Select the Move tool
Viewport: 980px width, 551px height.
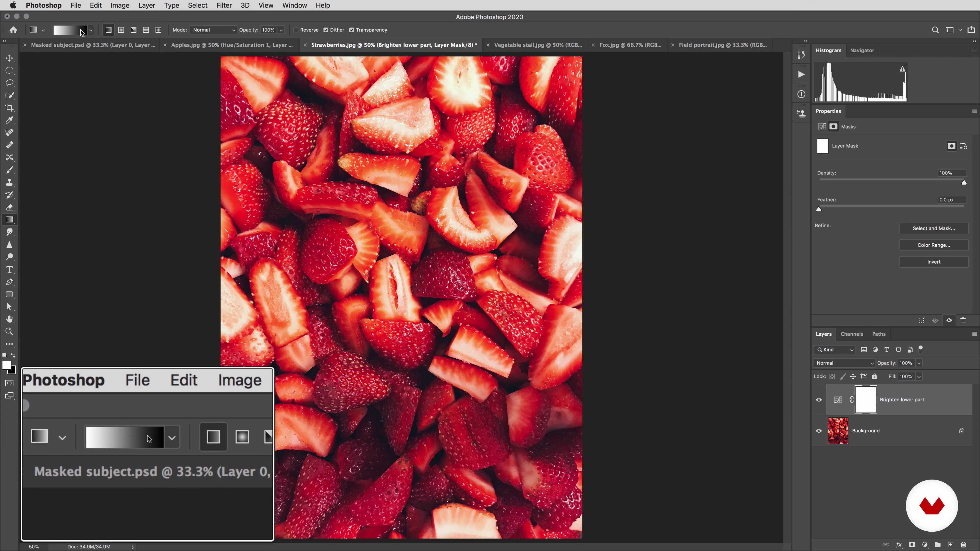point(9,58)
